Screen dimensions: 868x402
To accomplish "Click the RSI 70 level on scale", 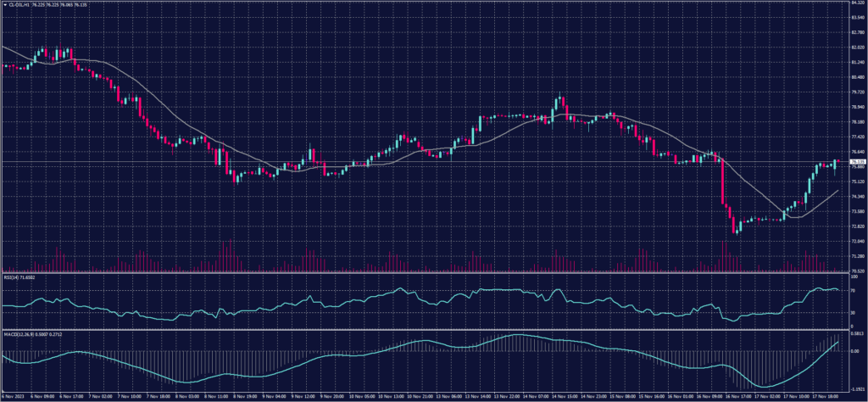I will (853, 291).
